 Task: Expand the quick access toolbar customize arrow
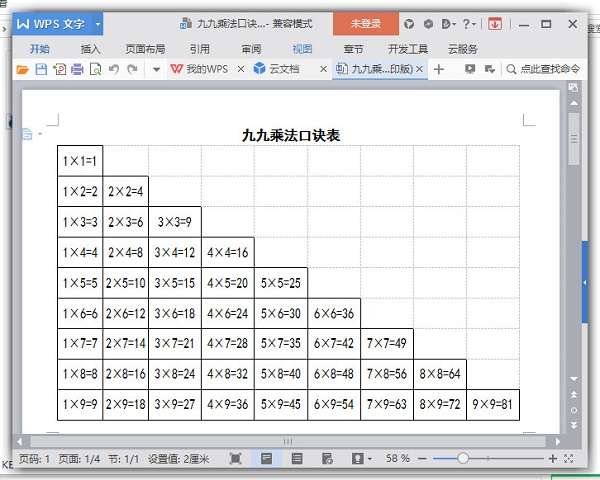pyautogui.click(x=156, y=70)
